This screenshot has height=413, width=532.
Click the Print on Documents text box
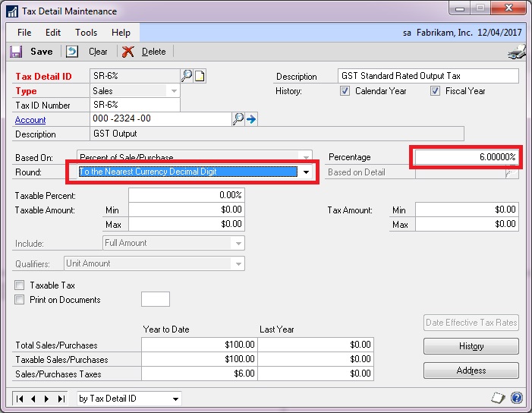tap(156, 299)
